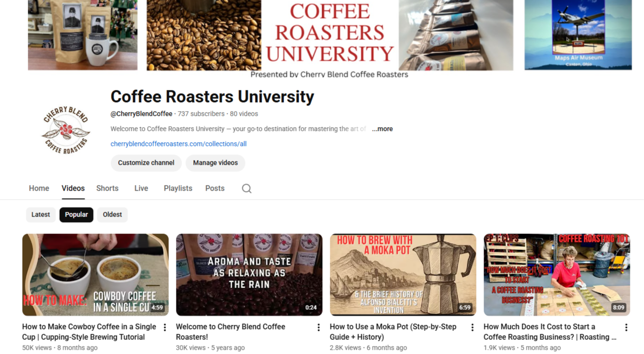Play the Coffee Roasting 101 thumbnail
The width and height of the screenshot is (644, 354).
tap(557, 275)
